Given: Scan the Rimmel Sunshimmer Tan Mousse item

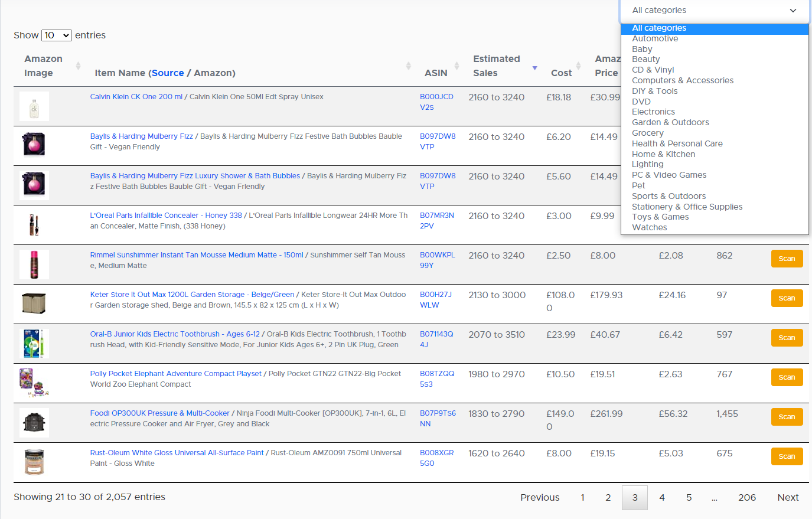Looking at the screenshot, I should 787,259.
